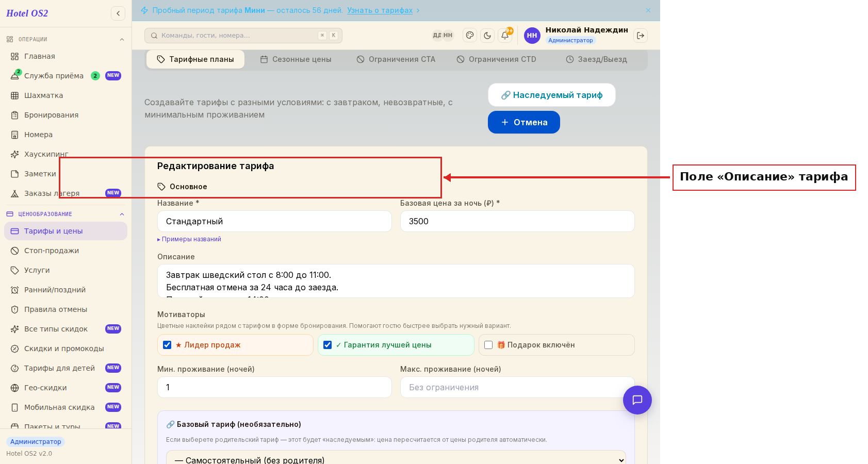Open Скидки и промокоды page
The width and height of the screenshot is (868, 464).
click(65, 349)
